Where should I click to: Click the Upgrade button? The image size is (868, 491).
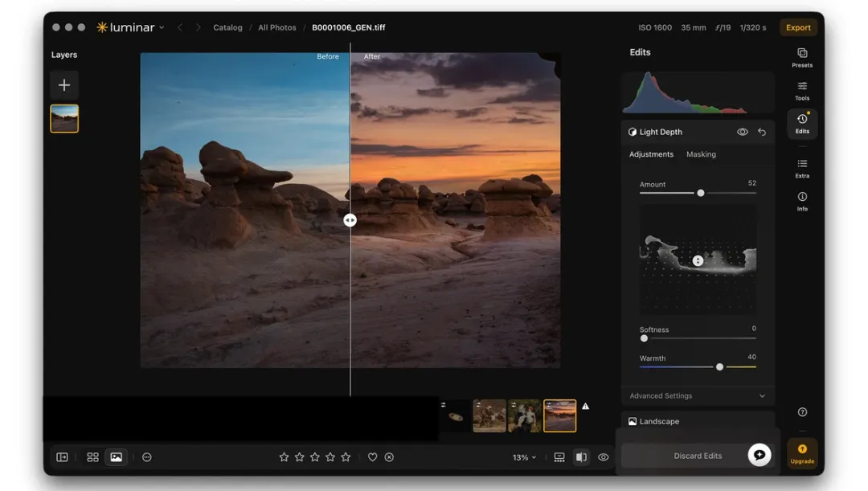802,454
